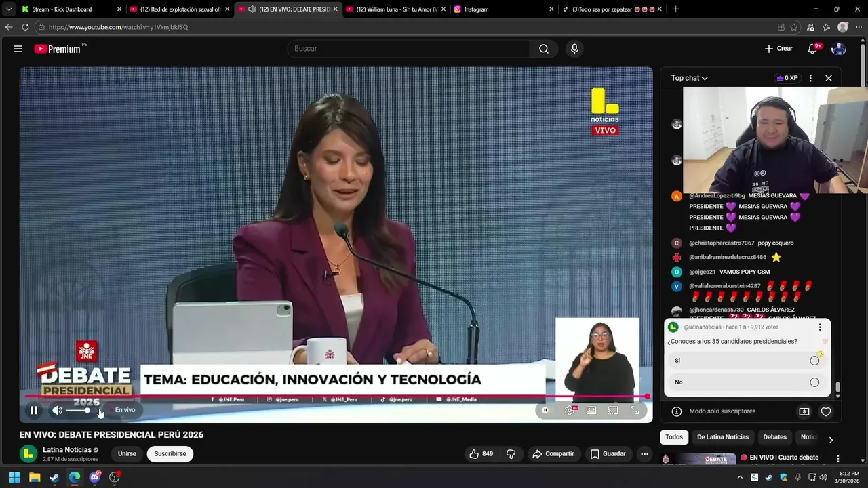Close the live chat panel
This screenshot has width=868, height=488.
pos(829,78)
